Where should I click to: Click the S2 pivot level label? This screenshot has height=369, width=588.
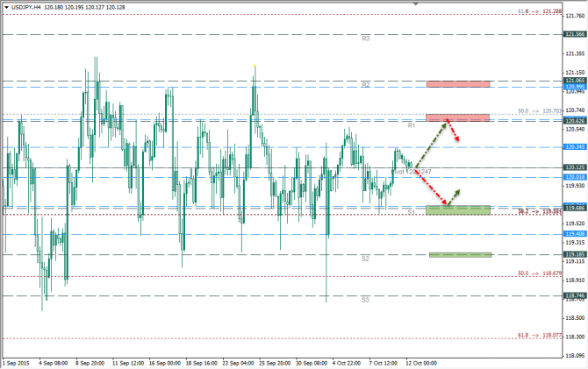365,259
